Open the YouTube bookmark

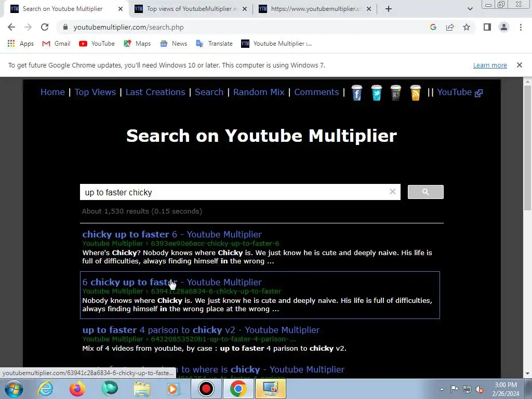click(x=97, y=44)
